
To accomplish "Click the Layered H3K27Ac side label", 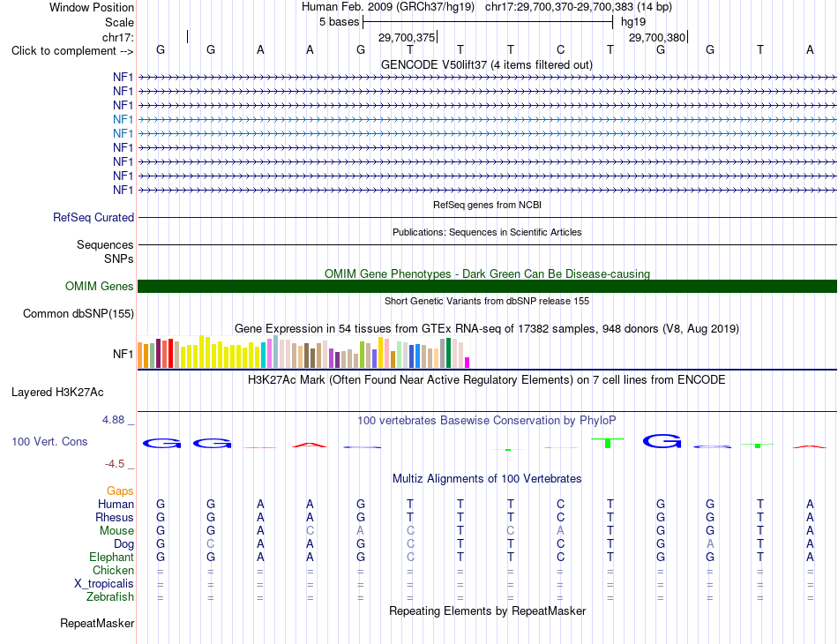I will point(57,393).
